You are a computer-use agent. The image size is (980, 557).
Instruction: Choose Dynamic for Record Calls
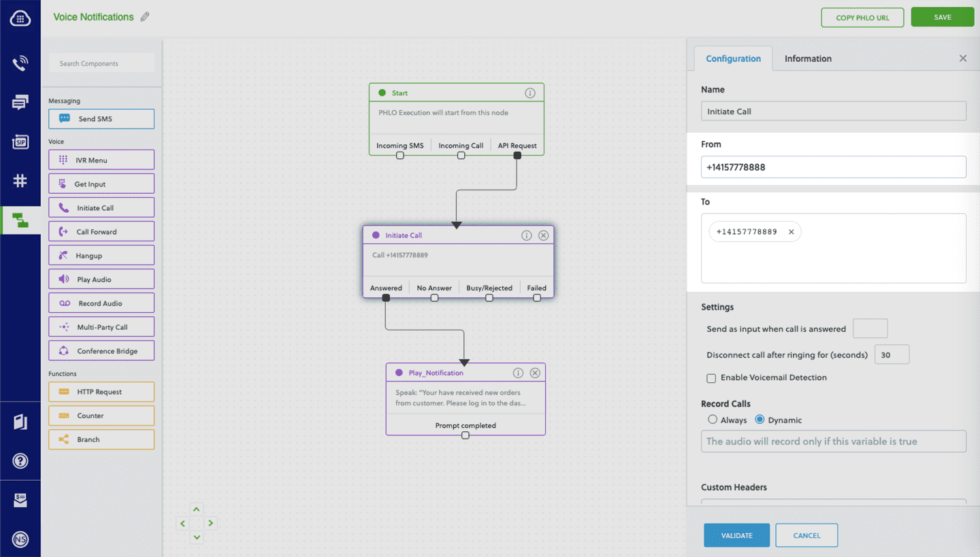pyautogui.click(x=759, y=420)
